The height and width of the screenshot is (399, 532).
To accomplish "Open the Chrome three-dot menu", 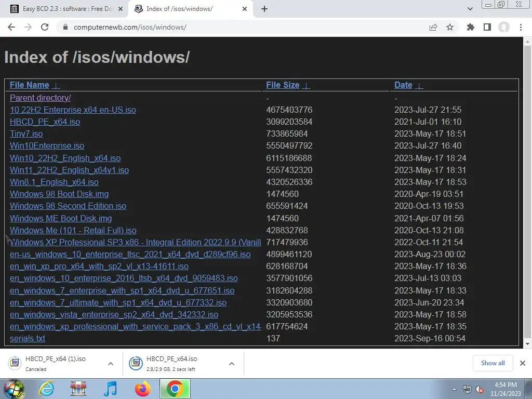I will coord(521,27).
